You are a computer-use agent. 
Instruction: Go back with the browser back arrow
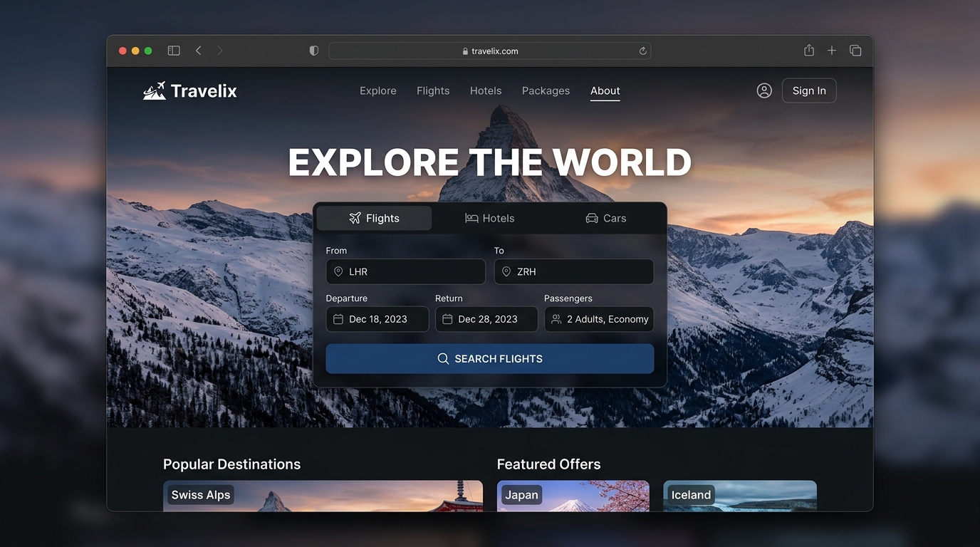[x=199, y=51]
